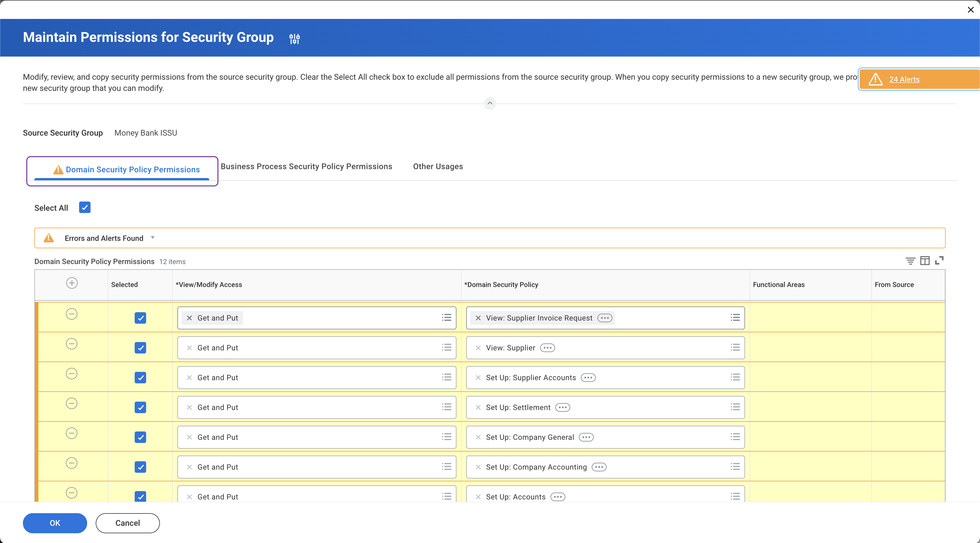
Task: Remove the Company General row
Action: 72,433
